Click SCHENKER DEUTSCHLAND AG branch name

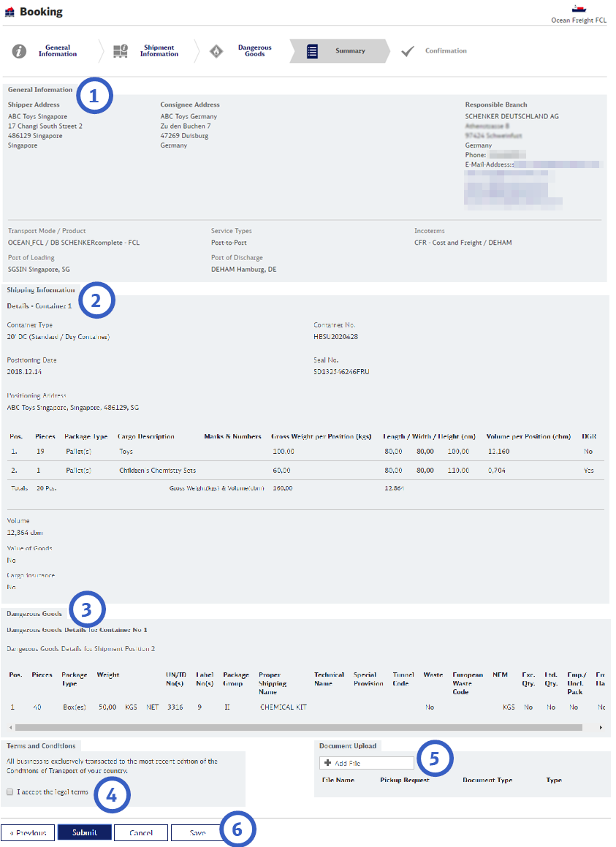[512, 116]
